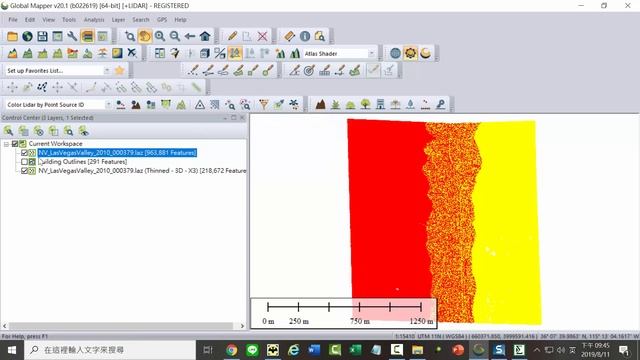Select the Pan hand tool
This screenshot has width=640, height=360.
[x=144, y=36]
